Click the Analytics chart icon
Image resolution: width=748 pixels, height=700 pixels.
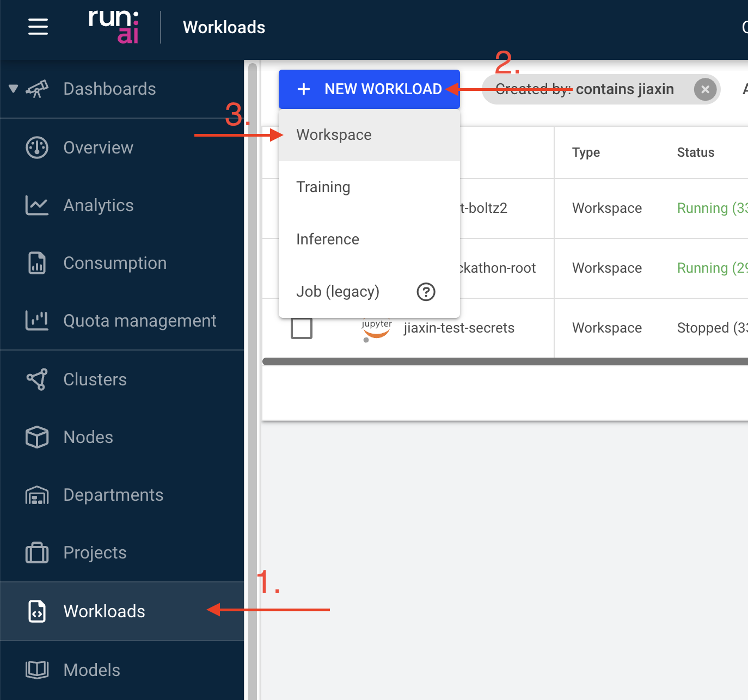pos(36,205)
